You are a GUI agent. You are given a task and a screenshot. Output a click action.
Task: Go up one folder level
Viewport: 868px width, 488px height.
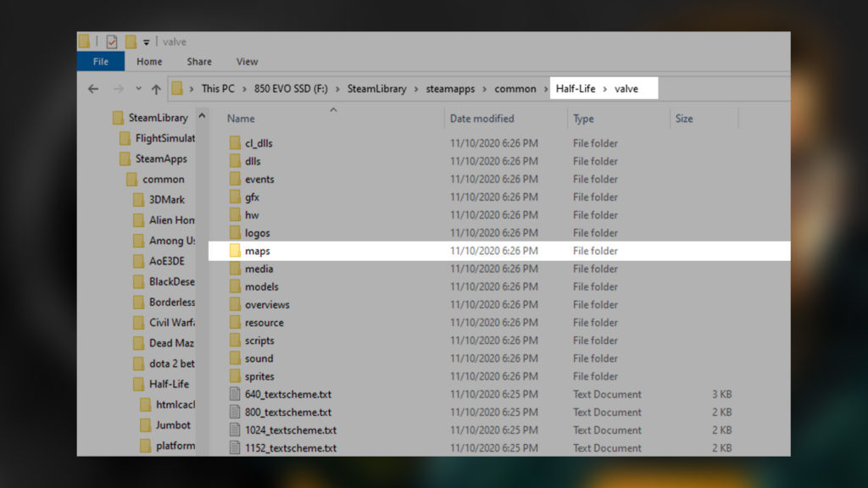pyautogui.click(x=156, y=88)
